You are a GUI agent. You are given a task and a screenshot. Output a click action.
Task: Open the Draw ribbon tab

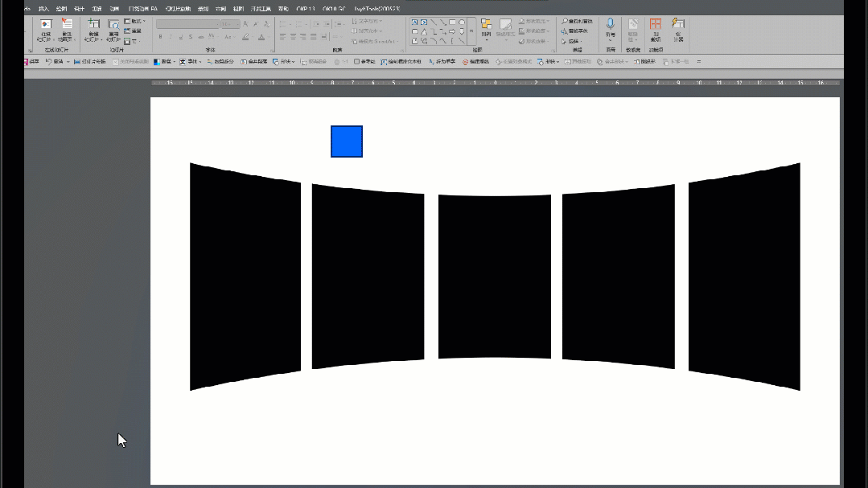pos(61,9)
